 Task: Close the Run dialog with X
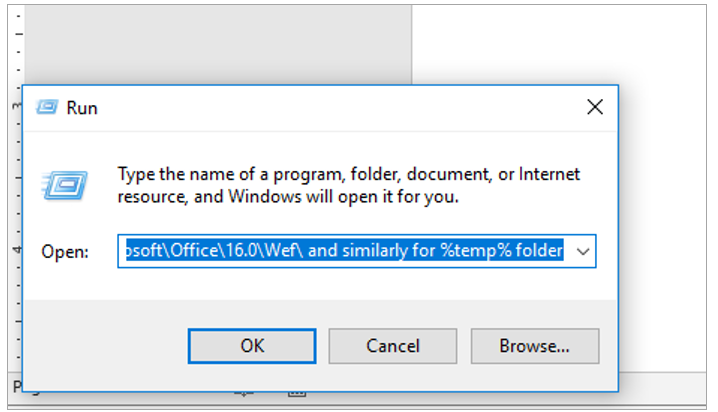[x=594, y=107]
